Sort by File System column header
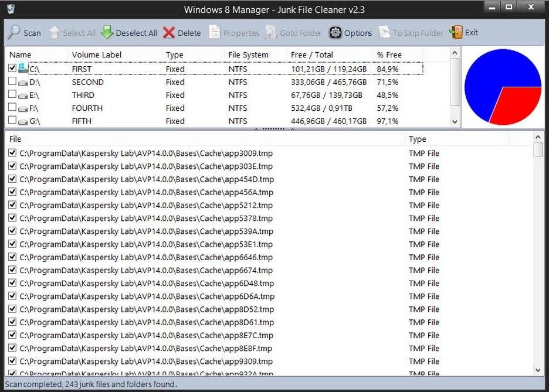This screenshot has width=549, height=392. pyautogui.click(x=255, y=54)
